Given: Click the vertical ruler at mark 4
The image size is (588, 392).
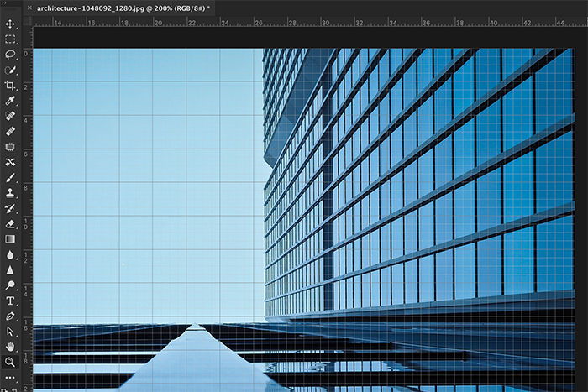Looking at the screenshot, I should point(25,120).
